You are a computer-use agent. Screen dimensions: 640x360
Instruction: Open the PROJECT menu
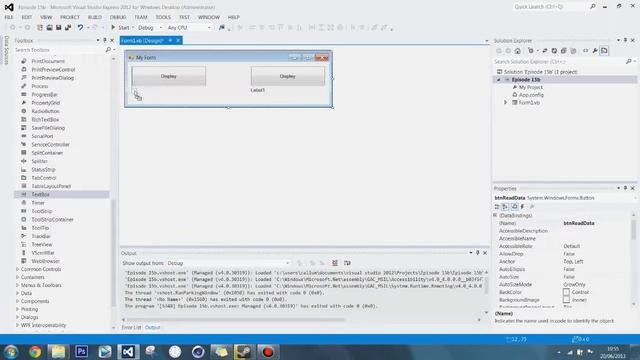point(70,17)
